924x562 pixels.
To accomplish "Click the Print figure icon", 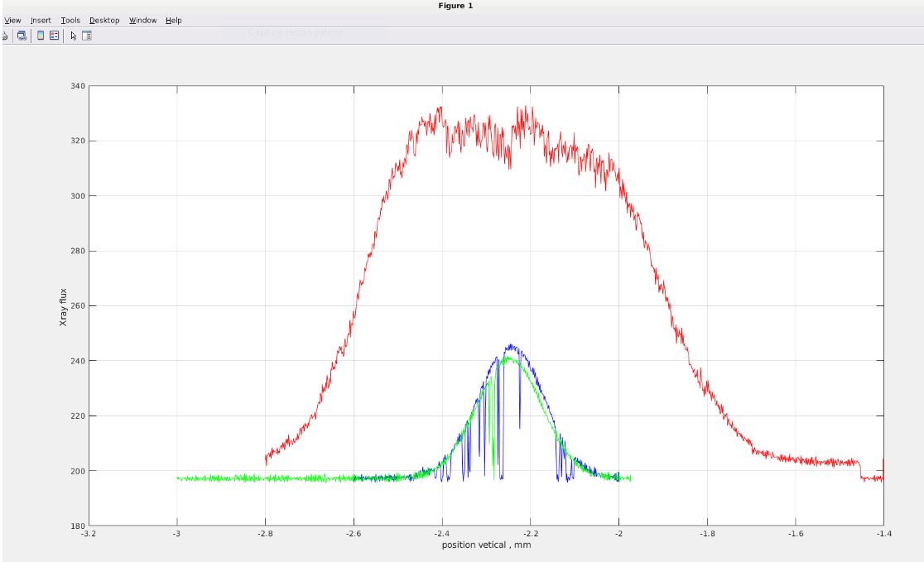I will (x=4, y=36).
